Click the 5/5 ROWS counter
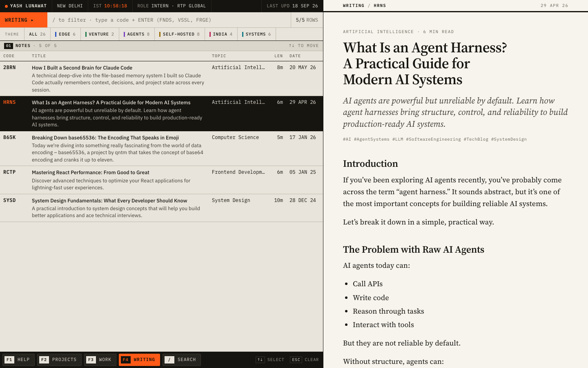 (x=307, y=20)
